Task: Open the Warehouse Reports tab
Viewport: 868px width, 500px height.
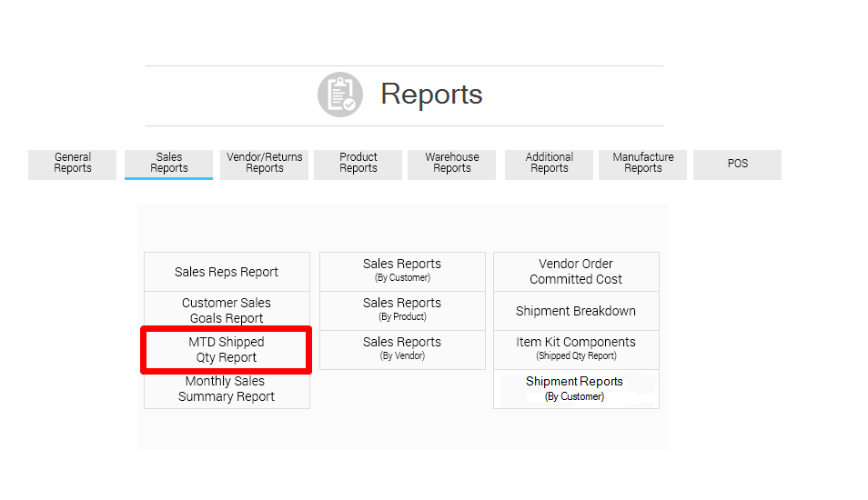Action: tap(452, 164)
